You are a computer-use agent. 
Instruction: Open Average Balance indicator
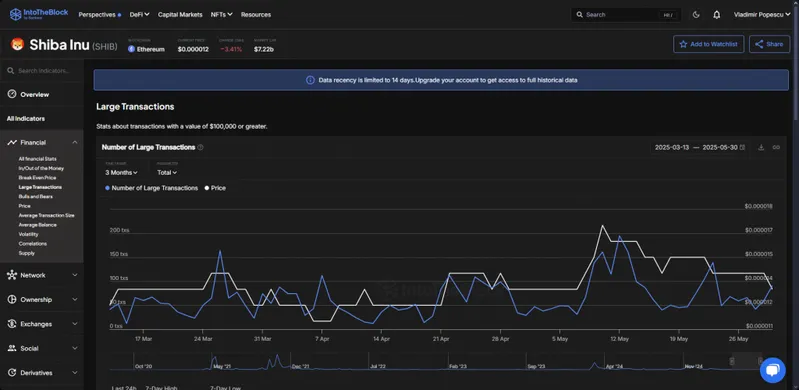[38, 225]
